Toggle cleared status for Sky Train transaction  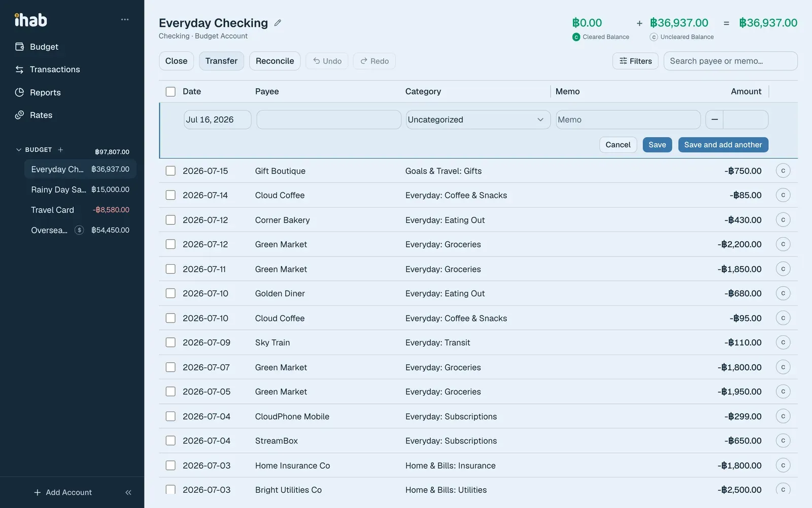click(783, 342)
